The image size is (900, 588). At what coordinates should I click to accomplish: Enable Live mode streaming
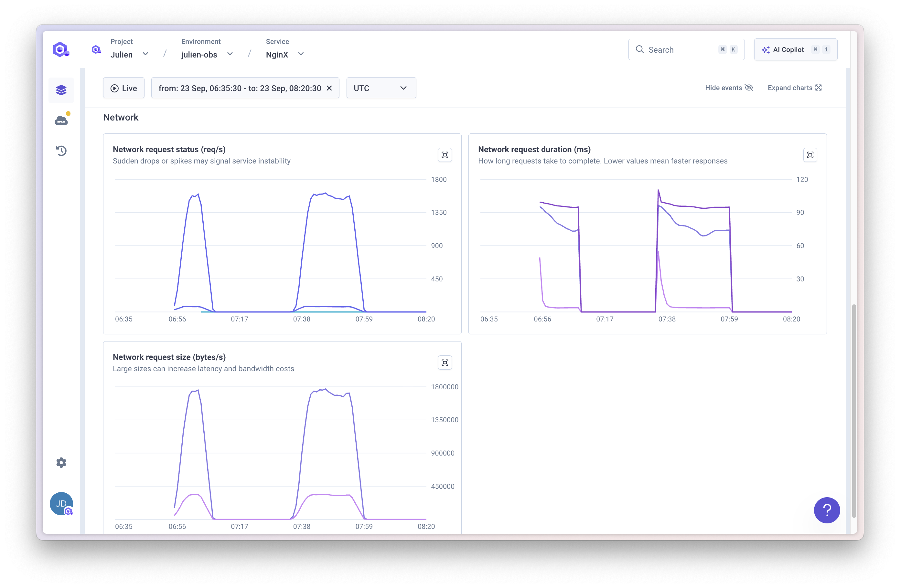point(124,88)
